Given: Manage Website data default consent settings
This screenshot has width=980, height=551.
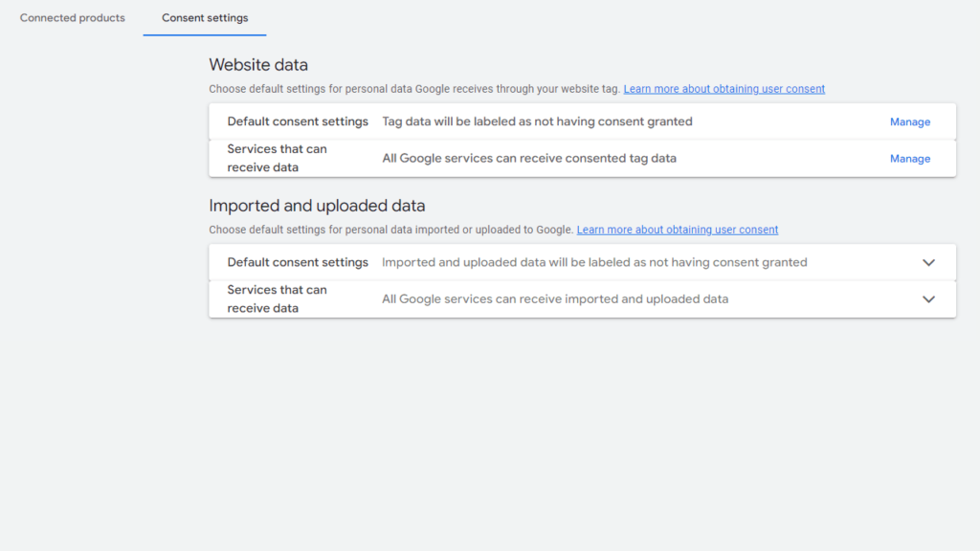Looking at the screenshot, I should pyautogui.click(x=910, y=121).
